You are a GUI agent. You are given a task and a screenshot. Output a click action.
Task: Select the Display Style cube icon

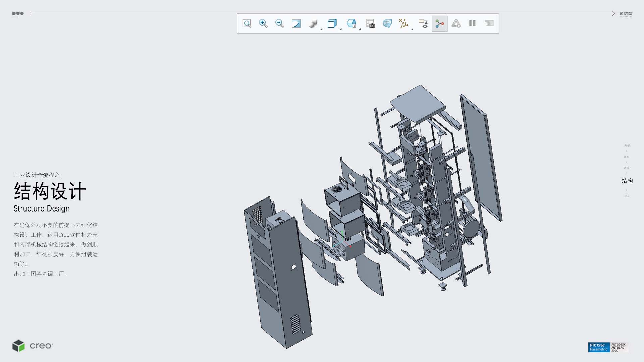[332, 23]
